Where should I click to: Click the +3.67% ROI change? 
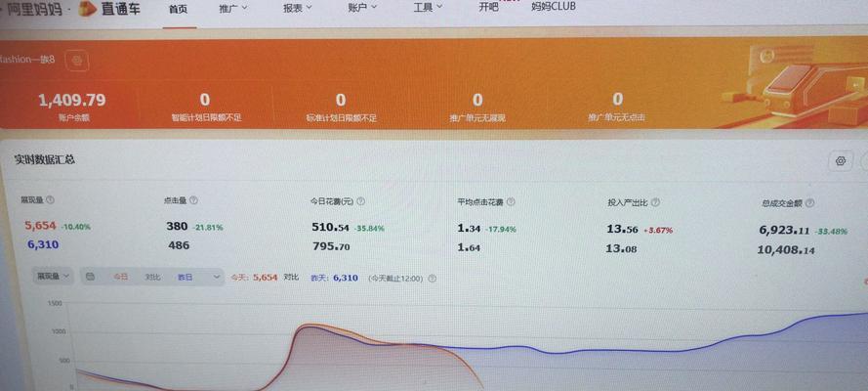click(x=658, y=230)
